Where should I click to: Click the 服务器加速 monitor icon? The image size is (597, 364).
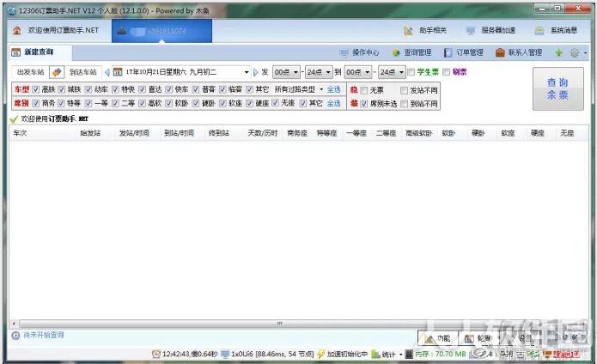click(x=471, y=31)
